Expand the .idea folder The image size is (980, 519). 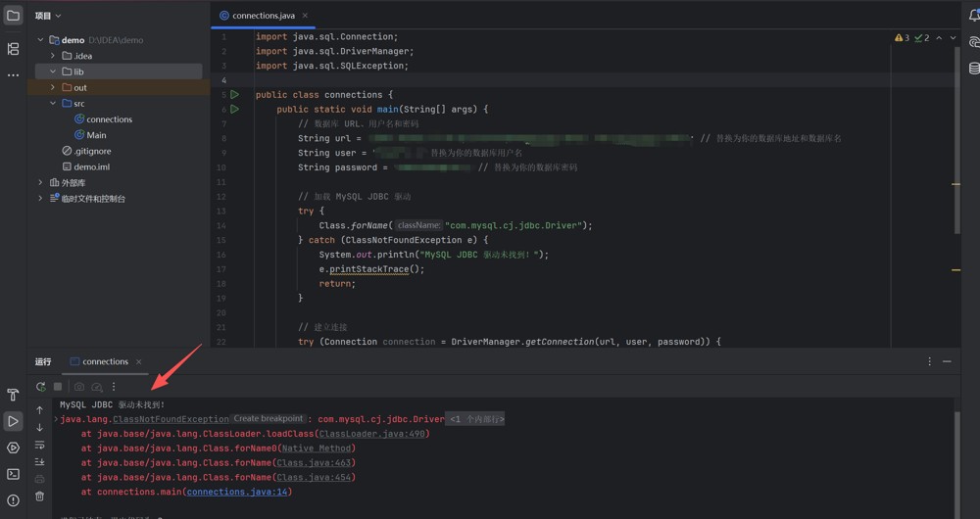[x=53, y=56]
